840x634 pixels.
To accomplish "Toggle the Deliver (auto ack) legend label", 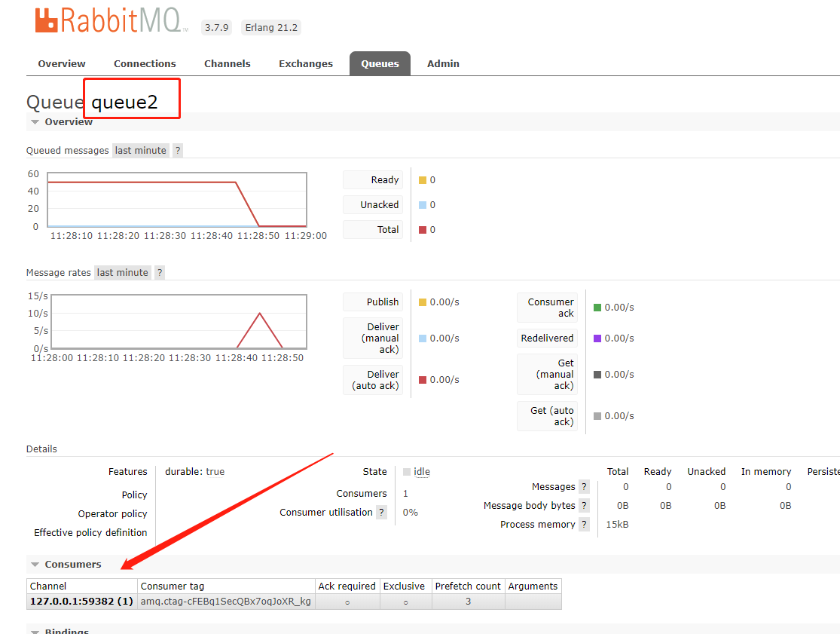I will pos(373,380).
